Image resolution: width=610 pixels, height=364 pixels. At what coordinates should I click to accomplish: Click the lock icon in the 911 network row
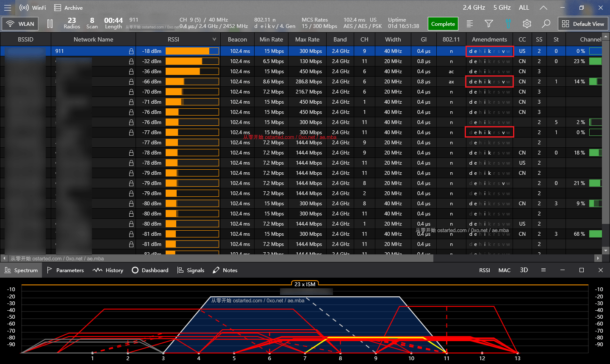(x=131, y=51)
